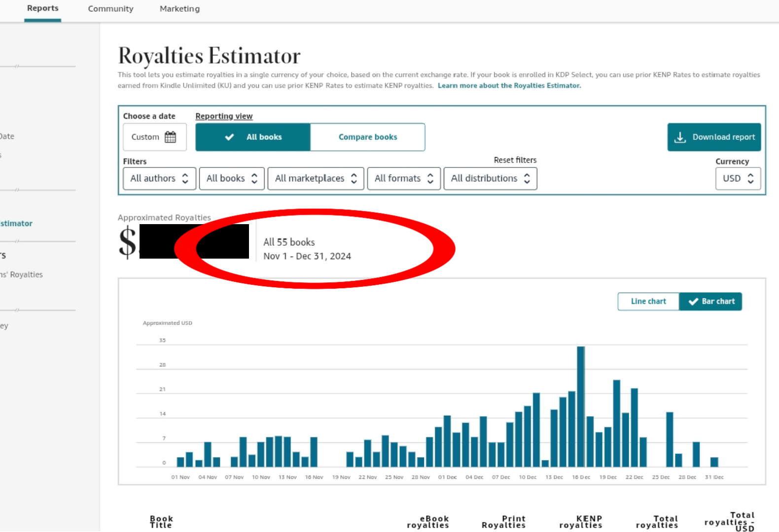The height and width of the screenshot is (532, 779).
Task: Click the checkmark icon on Bar chart
Action: pyautogui.click(x=693, y=301)
